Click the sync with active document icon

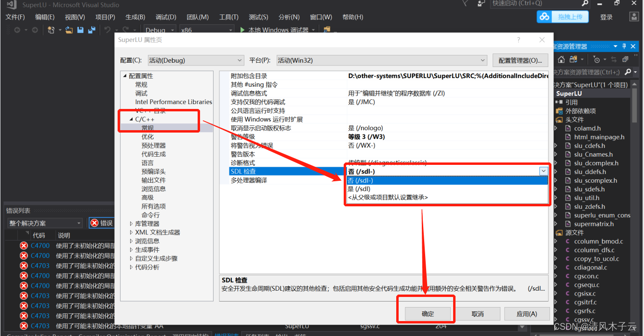click(614, 59)
